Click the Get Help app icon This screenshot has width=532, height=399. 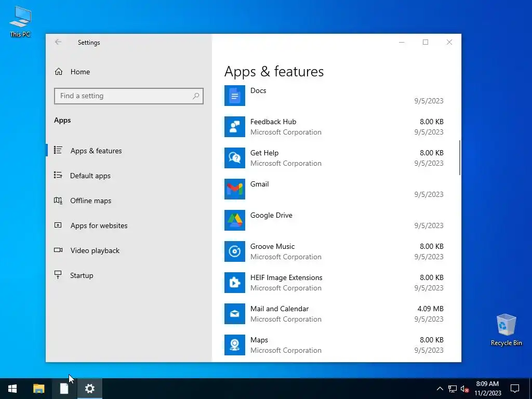pos(234,158)
